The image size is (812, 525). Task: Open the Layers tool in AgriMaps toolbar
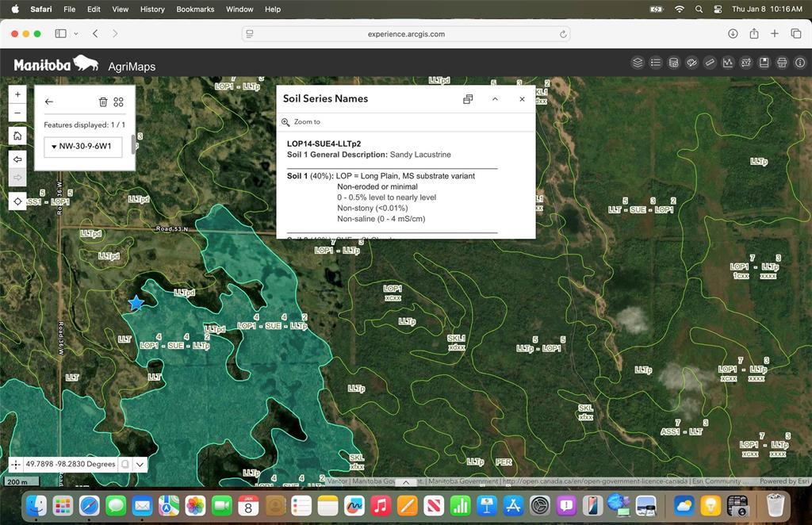(638, 63)
